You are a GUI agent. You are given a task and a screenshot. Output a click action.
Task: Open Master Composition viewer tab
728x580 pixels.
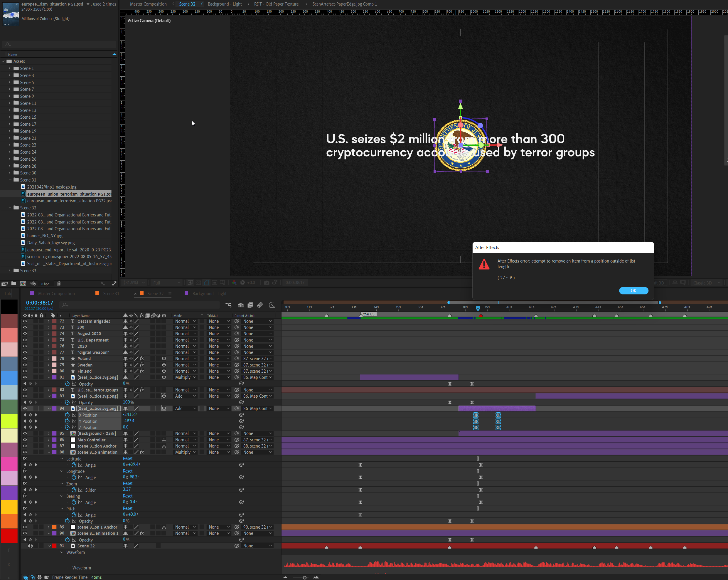pyautogui.click(x=148, y=4)
